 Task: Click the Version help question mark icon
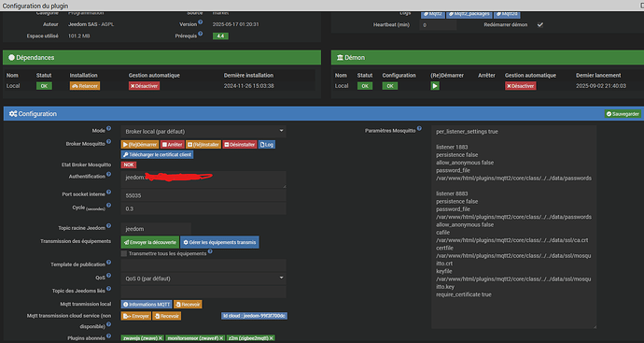point(201,22)
